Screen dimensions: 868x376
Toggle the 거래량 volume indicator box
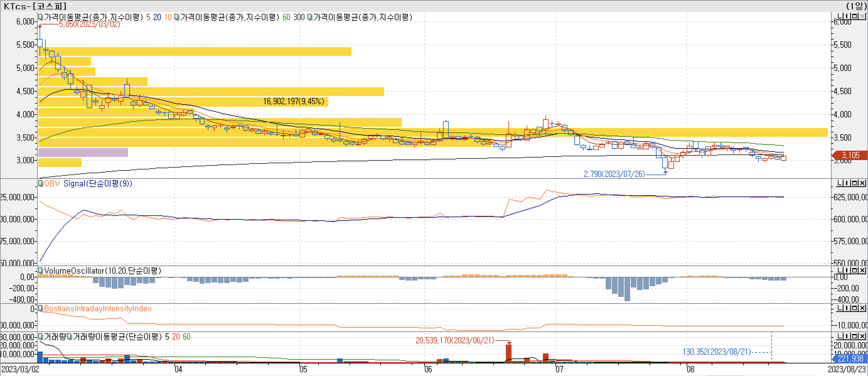(40, 336)
